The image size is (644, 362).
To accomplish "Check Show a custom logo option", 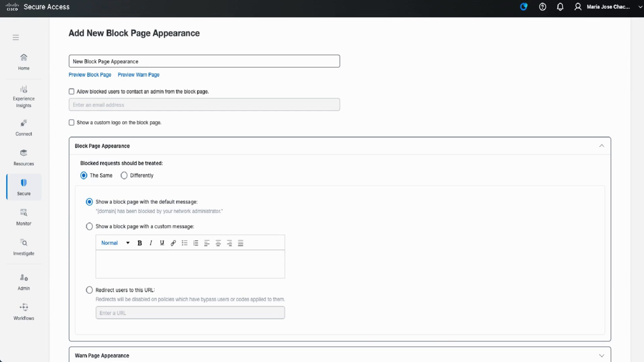I will (71, 123).
